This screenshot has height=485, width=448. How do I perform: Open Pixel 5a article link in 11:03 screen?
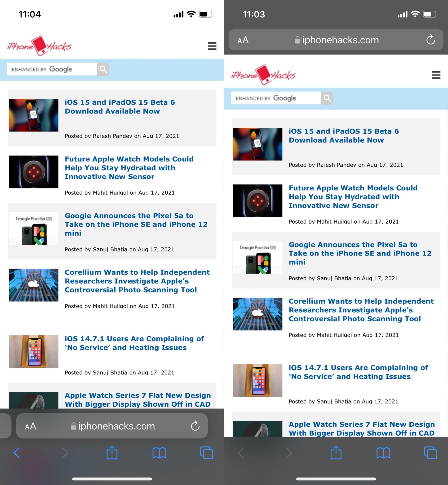tap(360, 253)
